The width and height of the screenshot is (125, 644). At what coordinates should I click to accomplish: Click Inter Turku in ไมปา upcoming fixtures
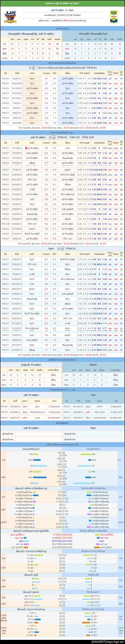tap(99, 412)
